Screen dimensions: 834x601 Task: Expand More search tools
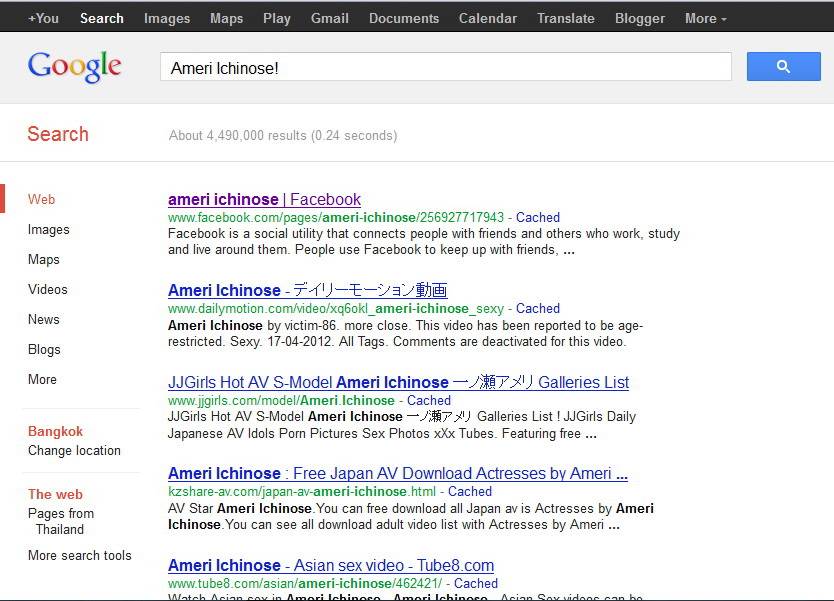click(x=80, y=555)
